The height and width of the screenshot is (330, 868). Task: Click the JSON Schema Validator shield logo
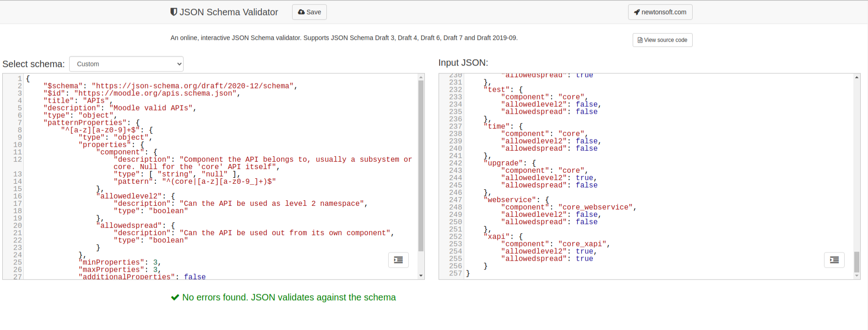pos(174,12)
